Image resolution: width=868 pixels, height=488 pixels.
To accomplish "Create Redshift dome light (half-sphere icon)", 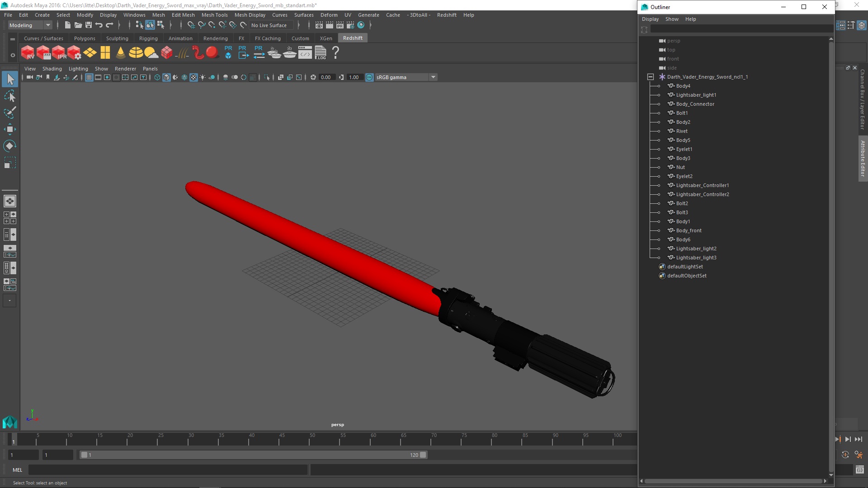I will [x=136, y=53].
